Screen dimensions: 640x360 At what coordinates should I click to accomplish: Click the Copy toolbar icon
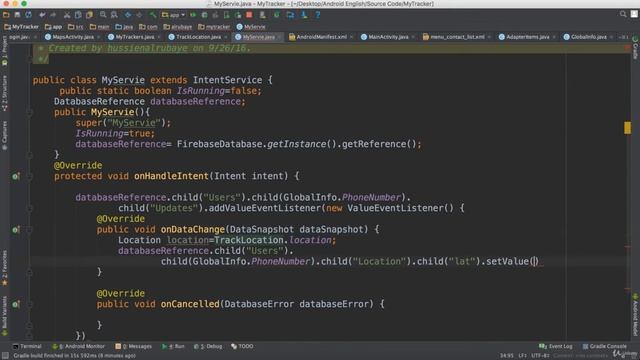[78, 15]
